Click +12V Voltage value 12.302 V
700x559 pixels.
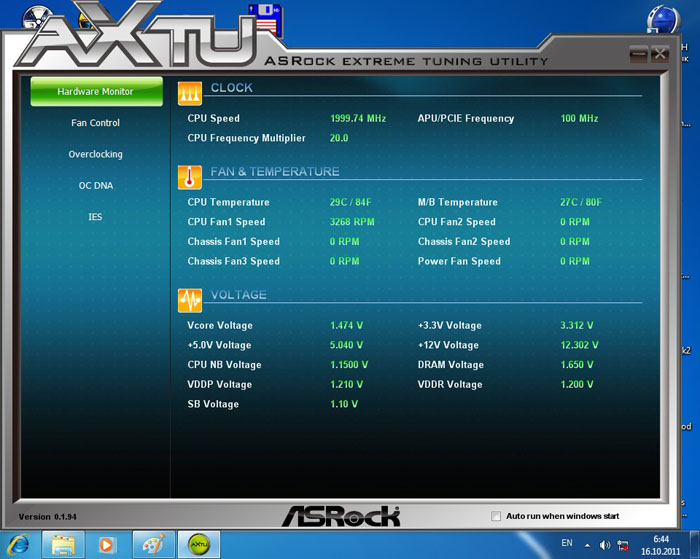coord(579,345)
